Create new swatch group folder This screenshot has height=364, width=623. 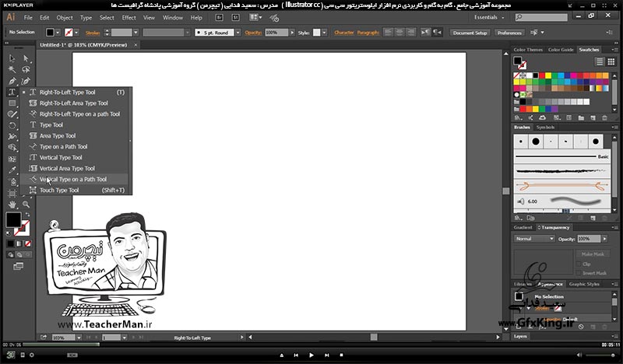coord(581,118)
